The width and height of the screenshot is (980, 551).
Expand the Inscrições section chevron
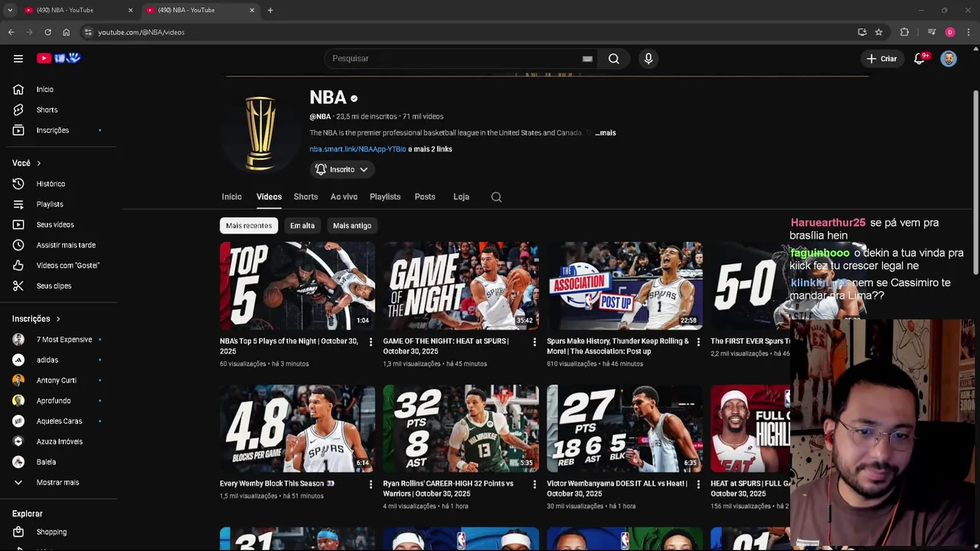(57, 319)
